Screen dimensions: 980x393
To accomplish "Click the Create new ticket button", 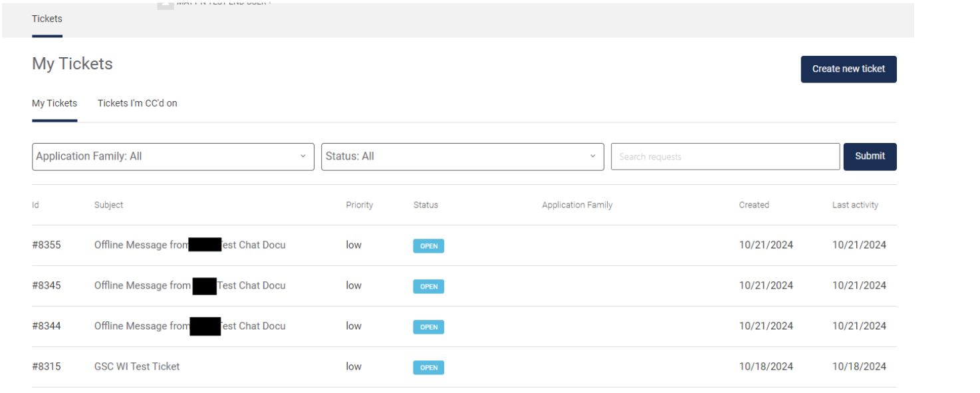I will click(848, 69).
